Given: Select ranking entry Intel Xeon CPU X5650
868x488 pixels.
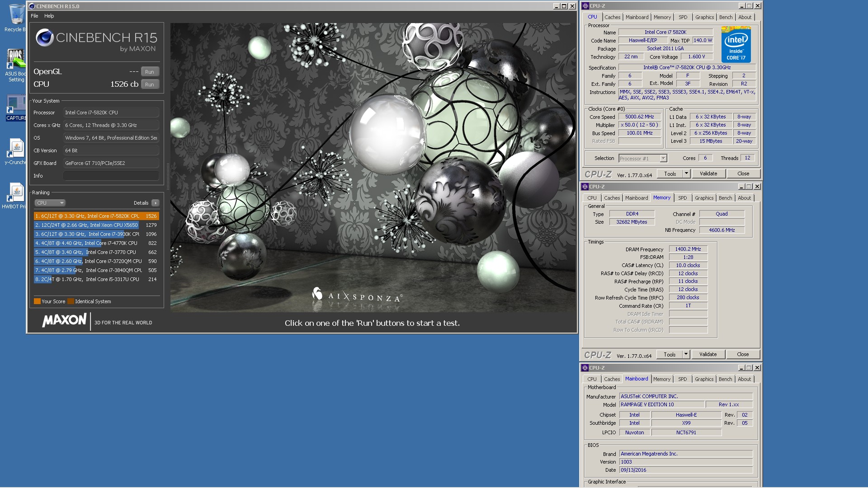Looking at the screenshot, I should click(96, 225).
